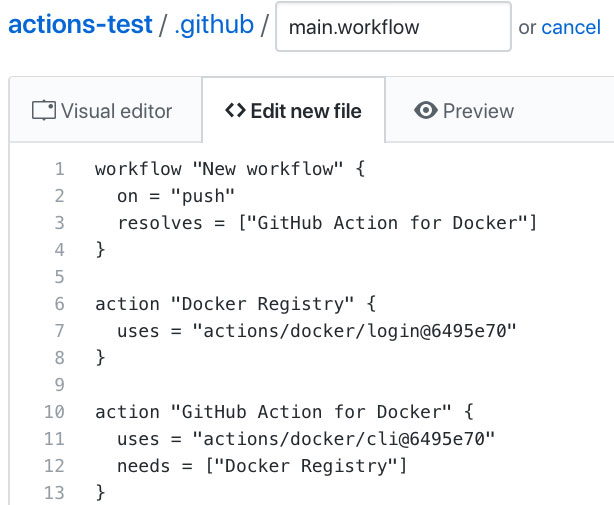Click the actions/docker/login@6495e70 uses line
The image size is (614, 505).
click(316, 331)
